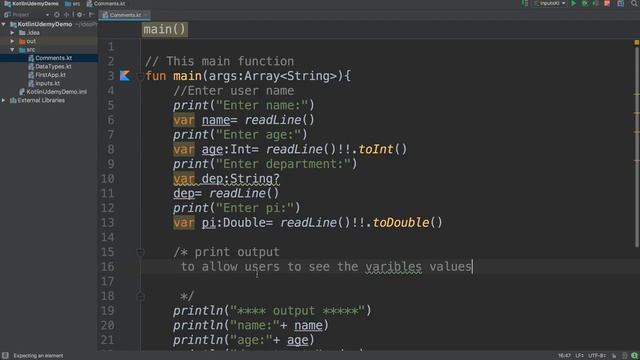This screenshot has width=640, height=360.
Task: Click the Build project icon beside the run configuration
Action: tap(524, 3)
